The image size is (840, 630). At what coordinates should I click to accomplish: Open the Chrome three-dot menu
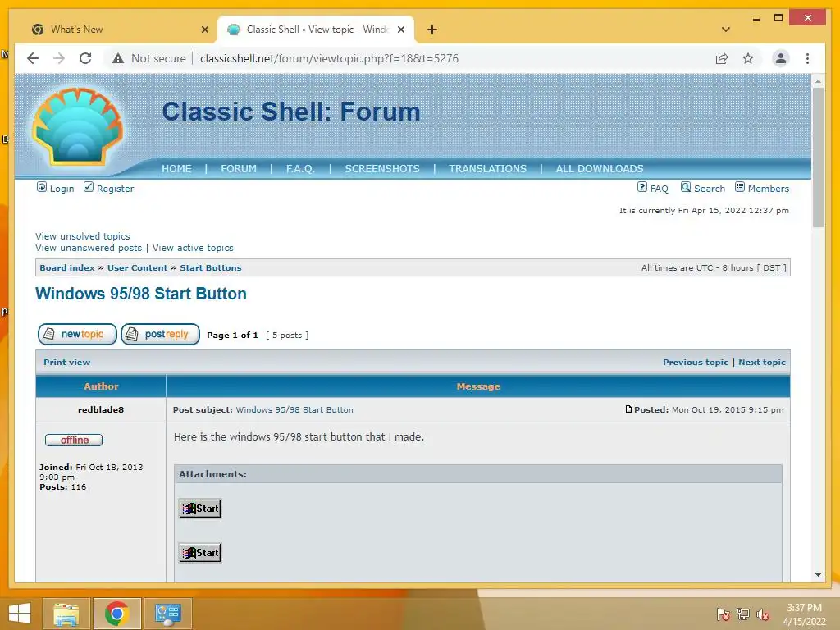point(807,58)
